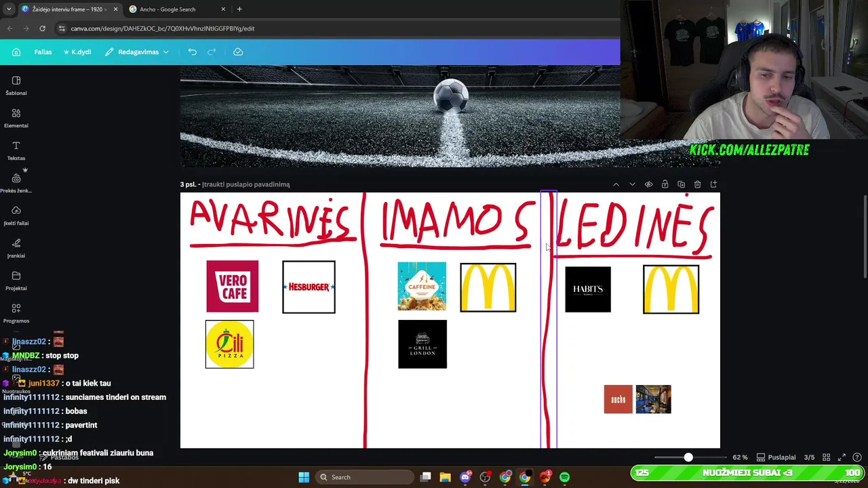868x488 pixels.
Task: Open grid view of pages
Action: click(826, 457)
